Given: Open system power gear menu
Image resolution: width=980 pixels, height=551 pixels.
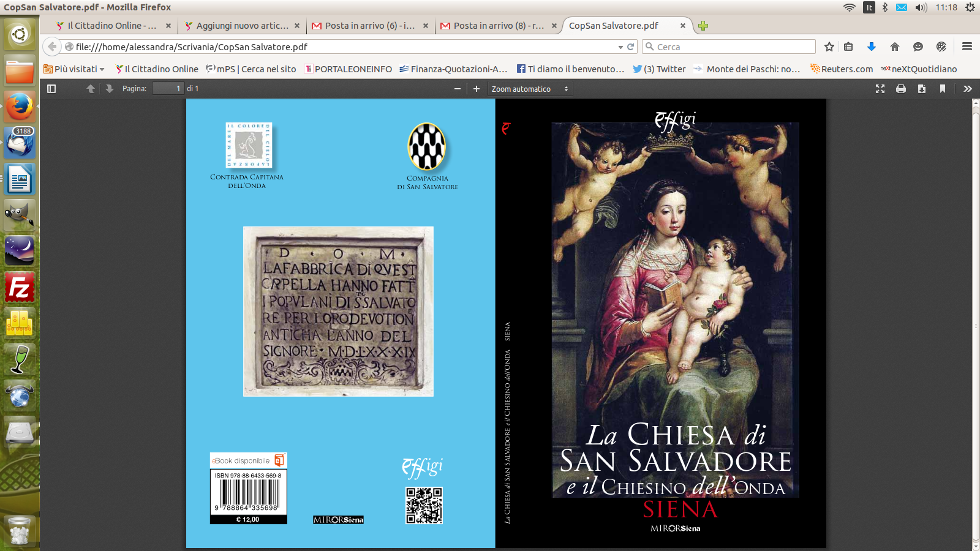Looking at the screenshot, I should (970, 7).
